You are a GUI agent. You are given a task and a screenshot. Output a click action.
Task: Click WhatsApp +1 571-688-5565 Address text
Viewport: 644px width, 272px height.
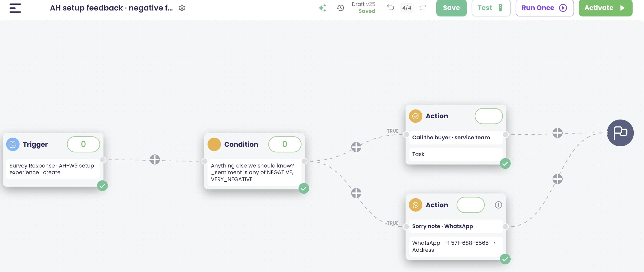tap(453, 246)
